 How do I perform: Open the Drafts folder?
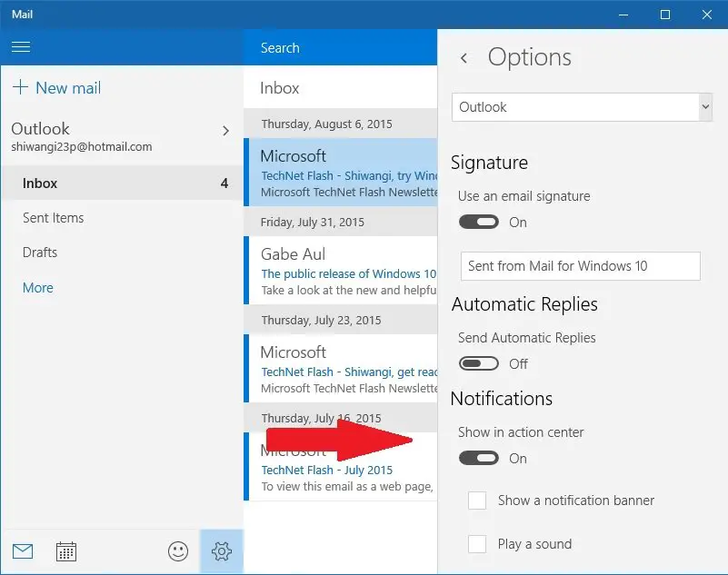pos(122,253)
